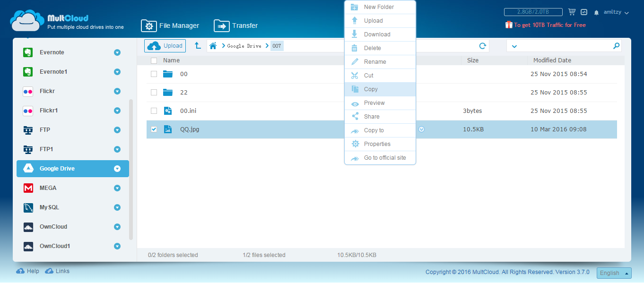Choose New Folder in context menu

click(x=380, y=7)
